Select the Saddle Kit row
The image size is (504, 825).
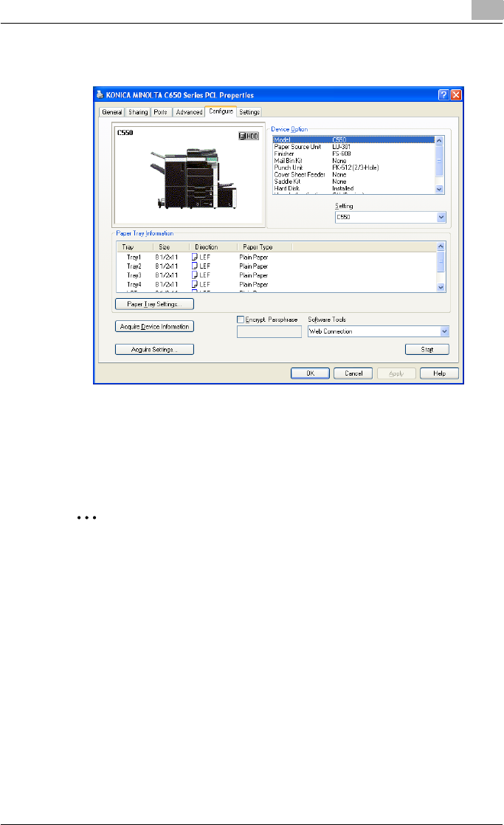tap(353, 181)
